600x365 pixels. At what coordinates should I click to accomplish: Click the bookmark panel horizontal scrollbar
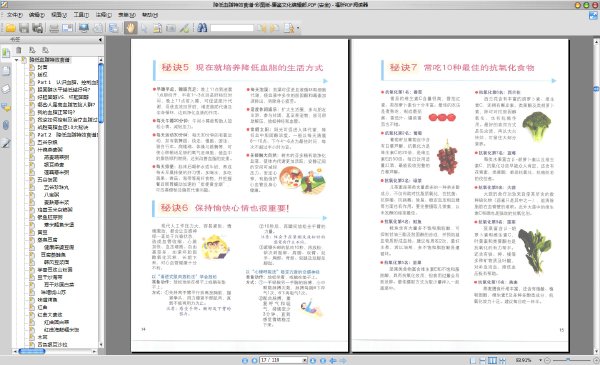pos(32,351)
